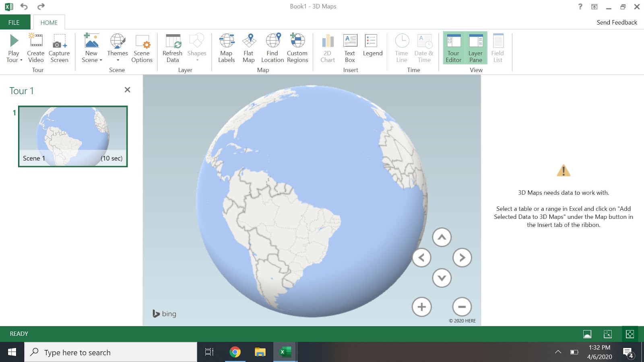This screenshot has height=362, width=644.
Task: Toggle the Layer Pane
Action: (x=476, y=48)
